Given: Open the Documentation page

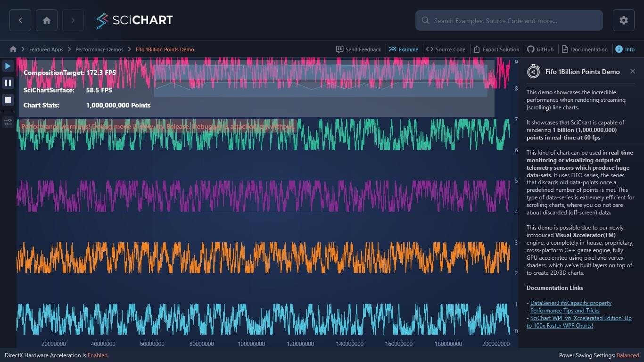Looking at the screenshot, I should click(585, 49).
